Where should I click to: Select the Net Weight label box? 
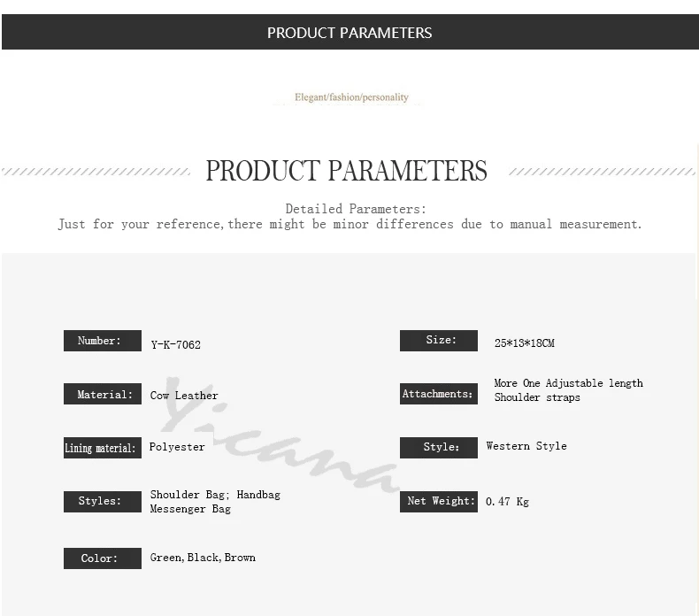pyautogui.click(x=439, y=501)
